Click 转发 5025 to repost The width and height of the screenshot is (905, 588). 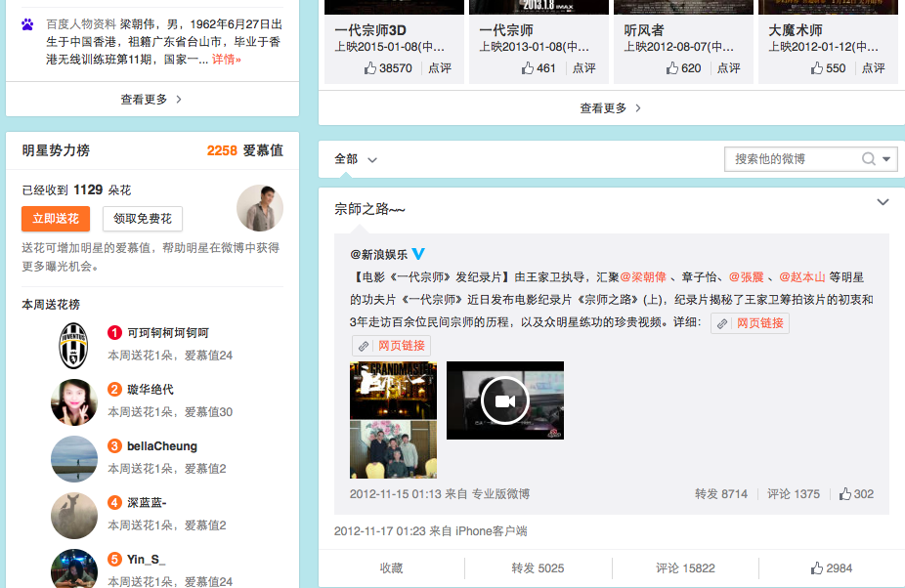(x=538, y=568)
